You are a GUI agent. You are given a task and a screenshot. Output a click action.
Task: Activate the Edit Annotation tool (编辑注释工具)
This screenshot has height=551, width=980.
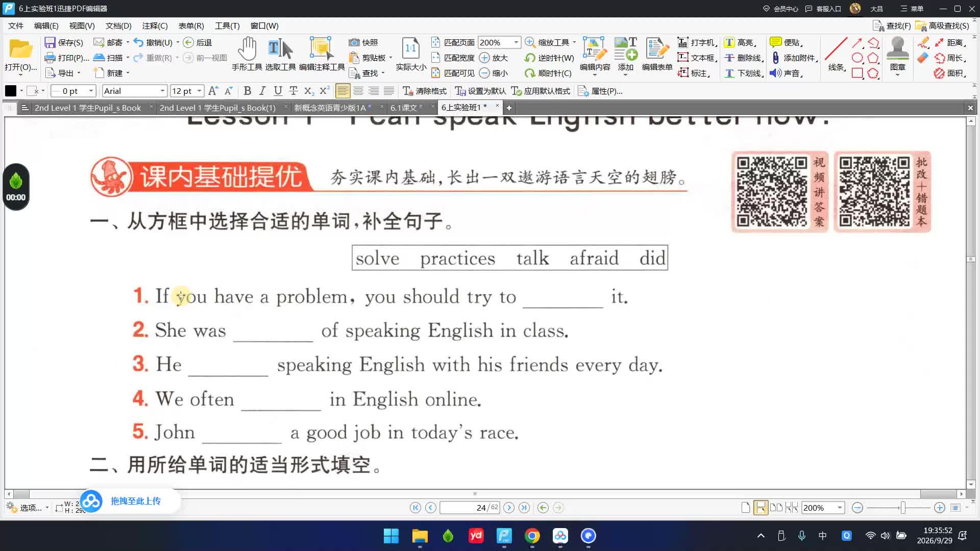click(322, 54)
